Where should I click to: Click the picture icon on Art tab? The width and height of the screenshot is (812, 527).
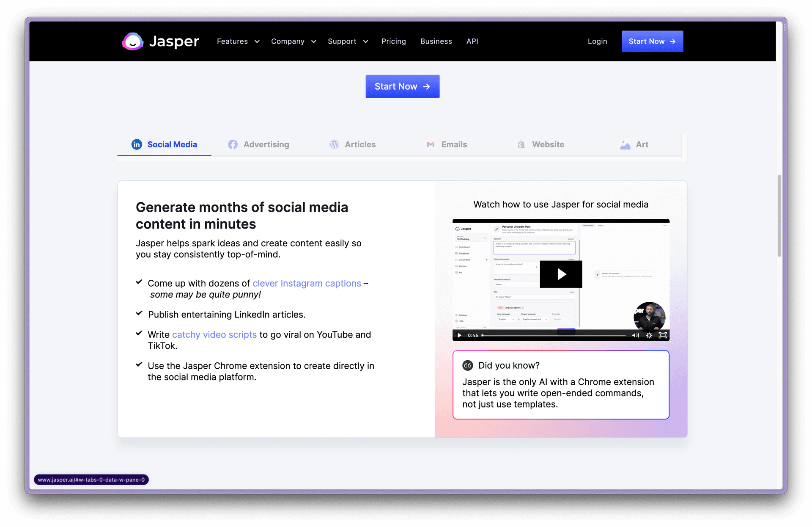coord(625,145)
